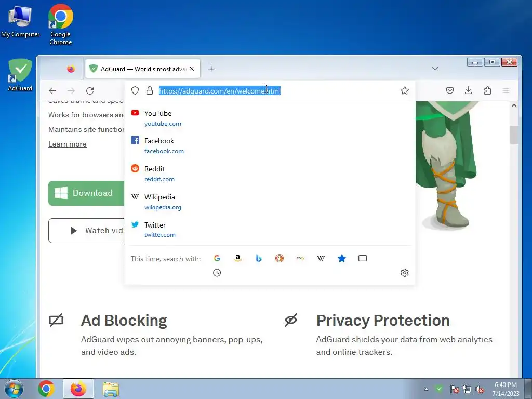Search this time with DuckDuckGo icon

click(x=279, y=258)
